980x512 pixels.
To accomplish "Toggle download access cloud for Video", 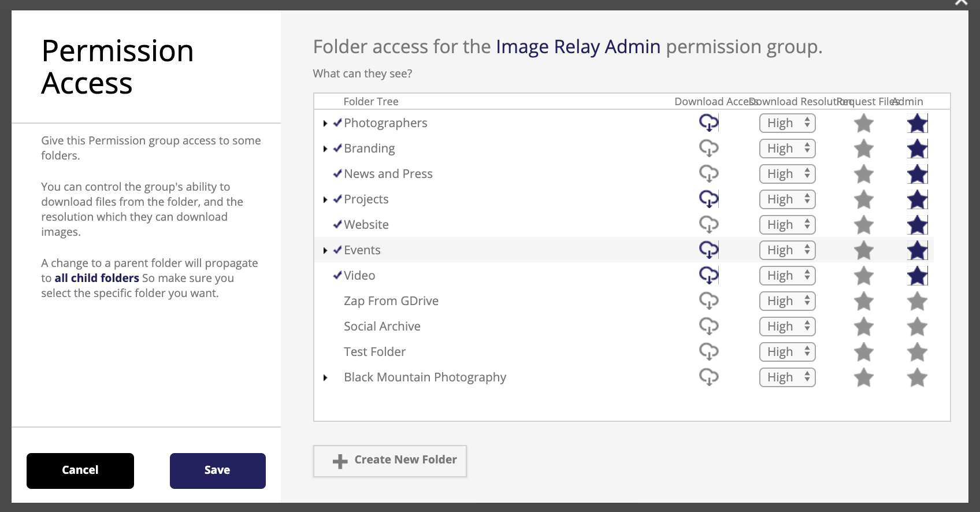I will 709,276.
